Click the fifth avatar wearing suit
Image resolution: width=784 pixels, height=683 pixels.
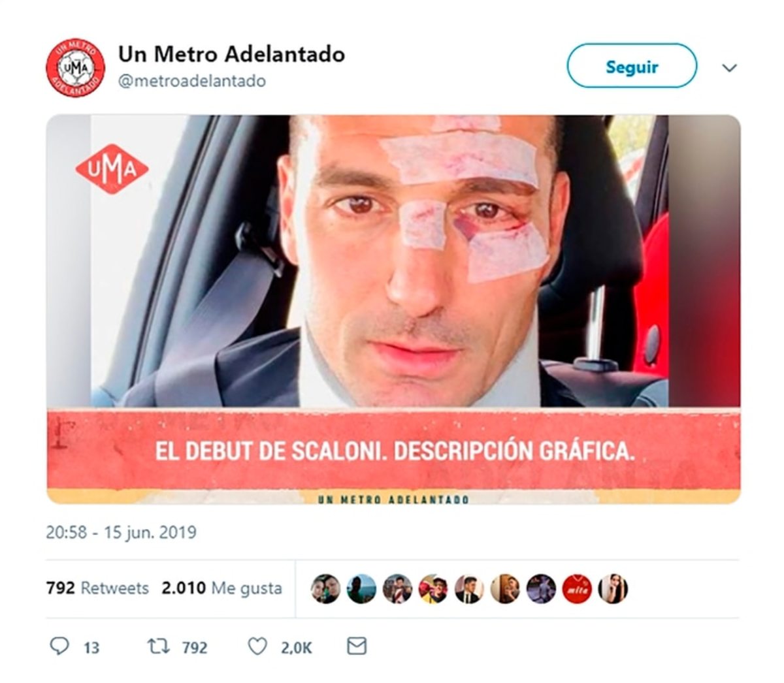(469, 589)
